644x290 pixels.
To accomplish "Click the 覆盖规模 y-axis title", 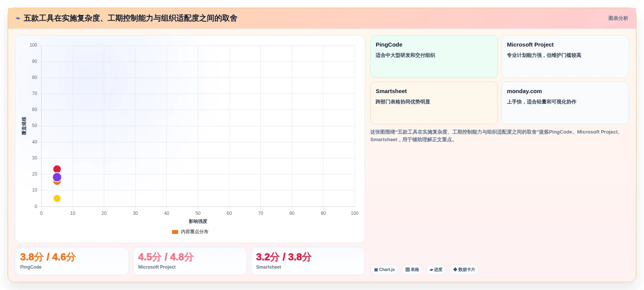I will coord(24,126).
